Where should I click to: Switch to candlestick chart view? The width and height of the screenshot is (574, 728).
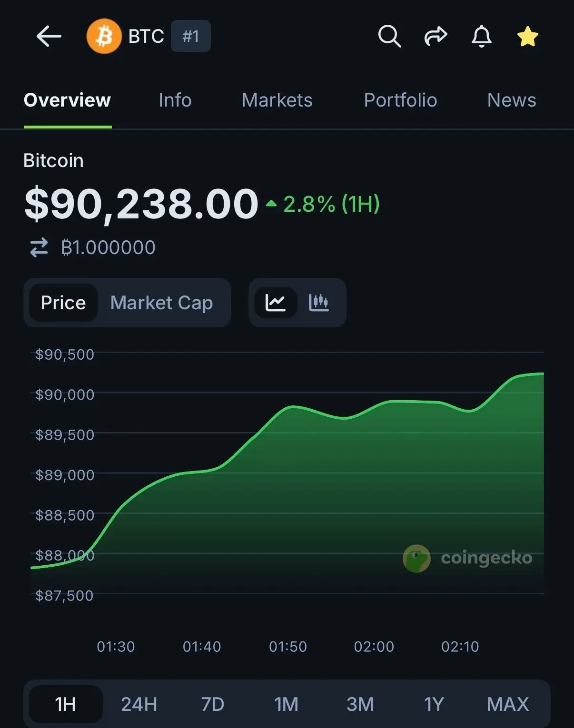(318, 303)
